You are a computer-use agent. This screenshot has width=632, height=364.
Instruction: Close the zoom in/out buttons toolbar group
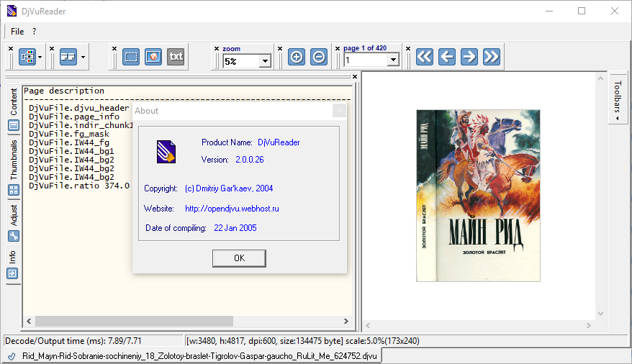point(280,49)
